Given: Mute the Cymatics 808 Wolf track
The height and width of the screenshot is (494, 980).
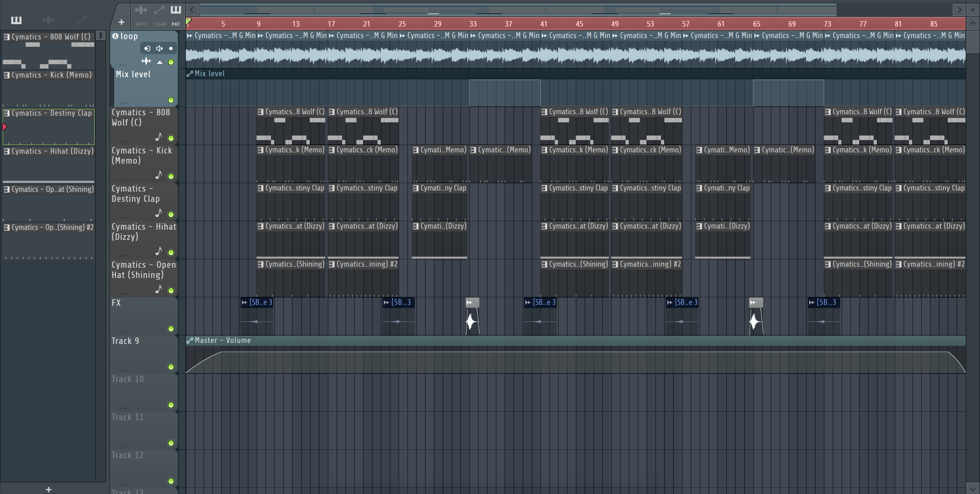Looking at the screenshot, I should [x=171, y=138].
